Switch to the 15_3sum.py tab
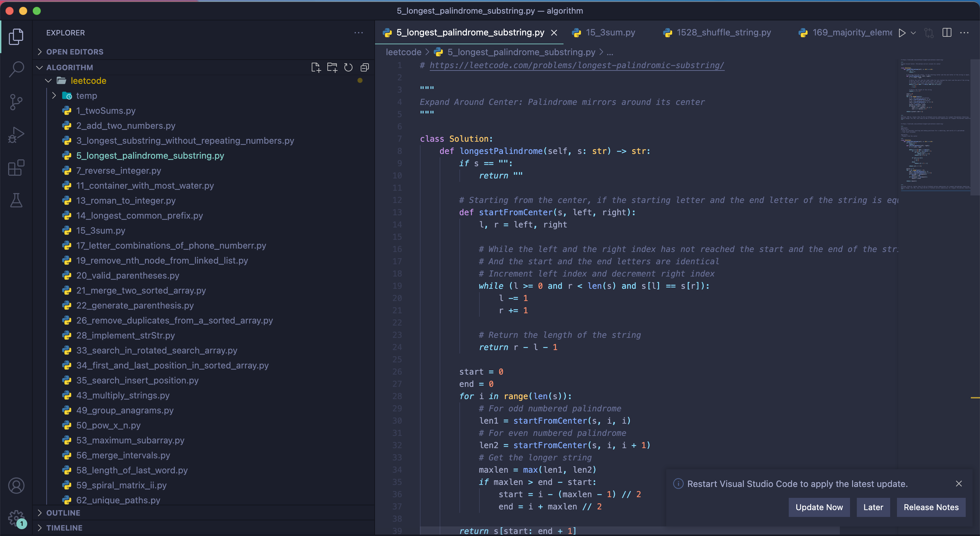Viewport: 980px width, 536px height. (x=610, y=33)
